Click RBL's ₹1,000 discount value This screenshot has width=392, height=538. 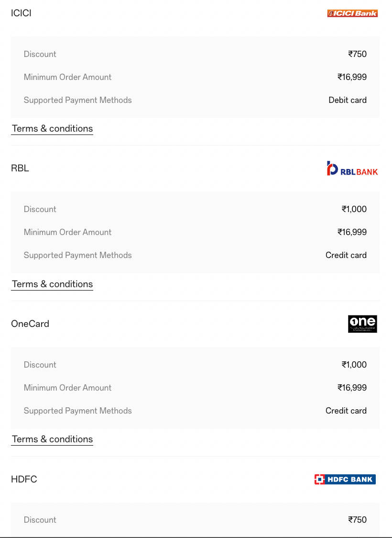[354, 209]
